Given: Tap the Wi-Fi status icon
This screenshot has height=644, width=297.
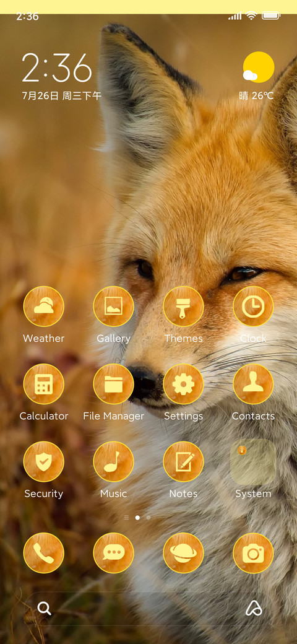Looking at the screenshot, I should [x=251, y=16].
